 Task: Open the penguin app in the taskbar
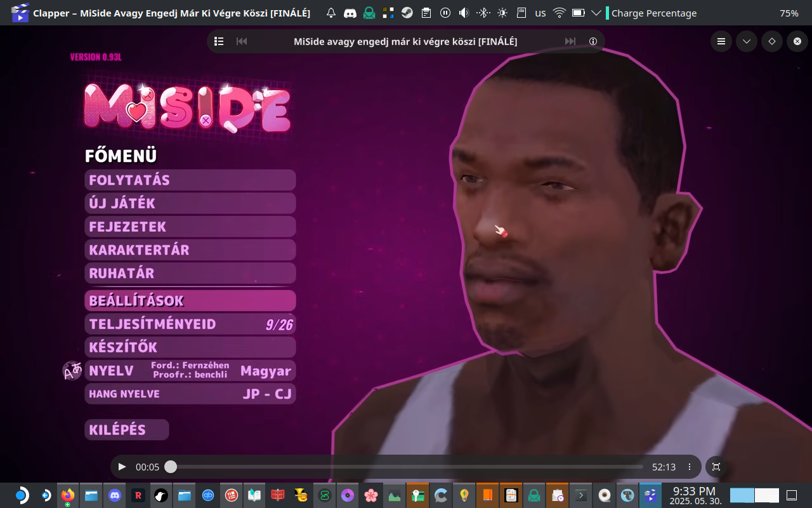(161, 495)
